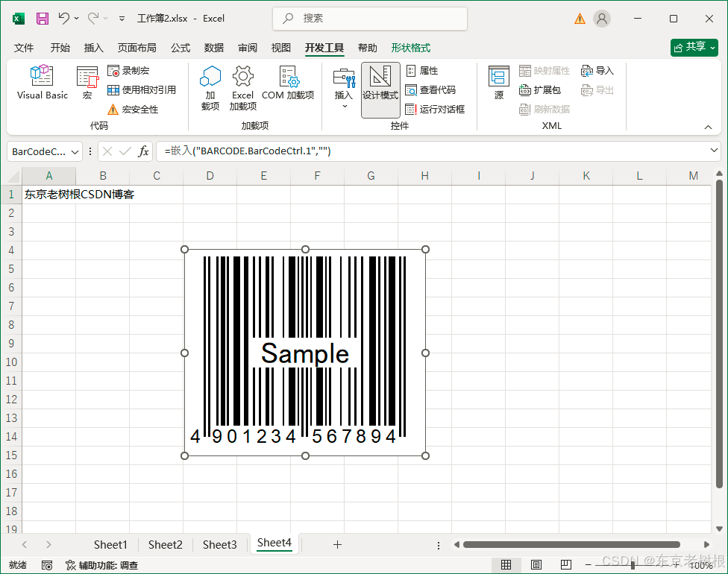Open the undo history dropdown arrow
The height and width of the screenshot is (574, 728).
[x=77, y=19]
